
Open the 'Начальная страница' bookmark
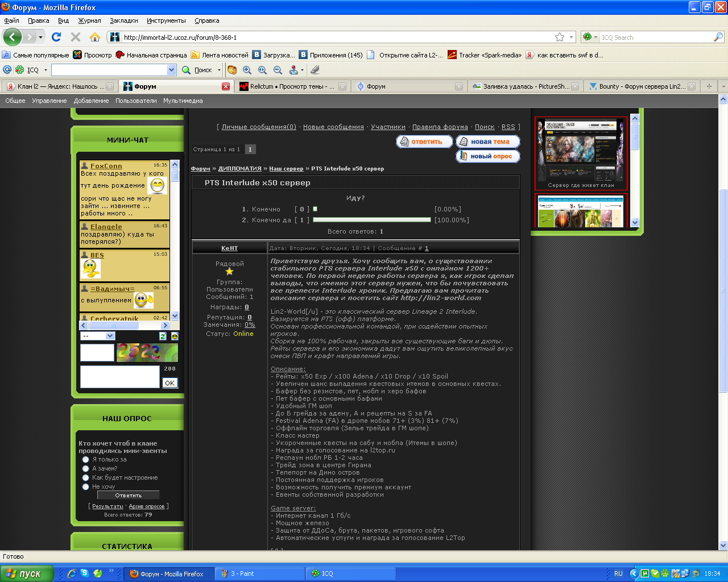click(151, 55)
